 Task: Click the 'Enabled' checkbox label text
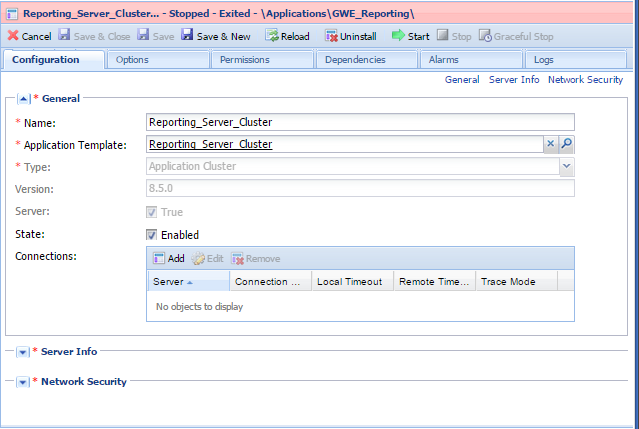[x=180, y=235]
